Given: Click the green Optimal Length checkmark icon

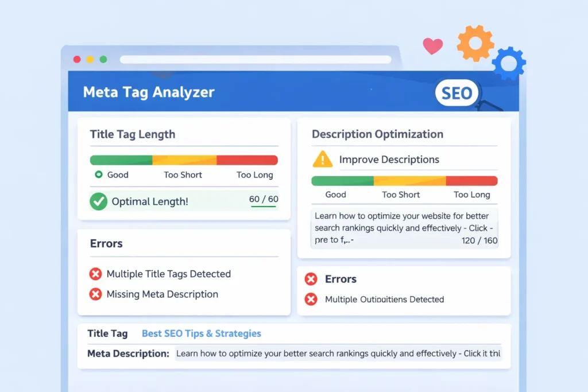Looking at the screenshot, I should 99,201.
